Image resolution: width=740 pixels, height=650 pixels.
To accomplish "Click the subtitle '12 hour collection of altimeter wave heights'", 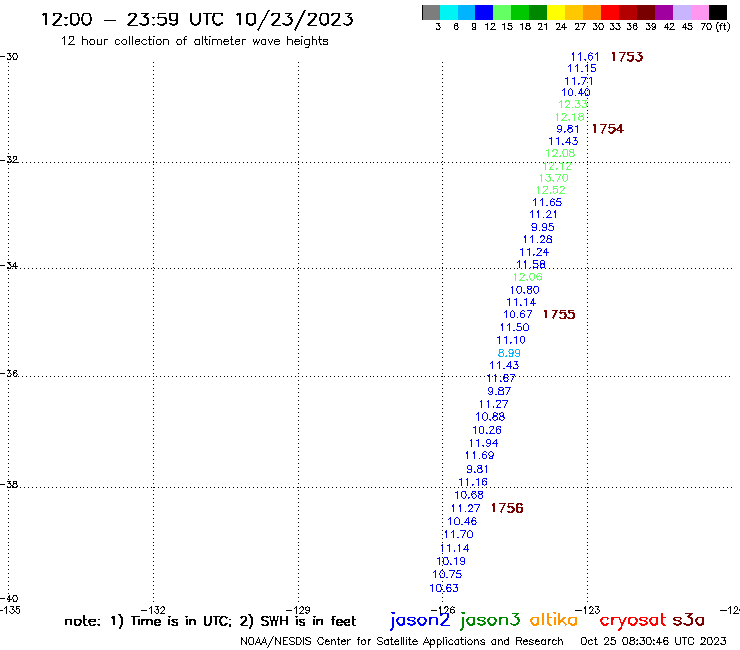I will click(x=194, y=41).
